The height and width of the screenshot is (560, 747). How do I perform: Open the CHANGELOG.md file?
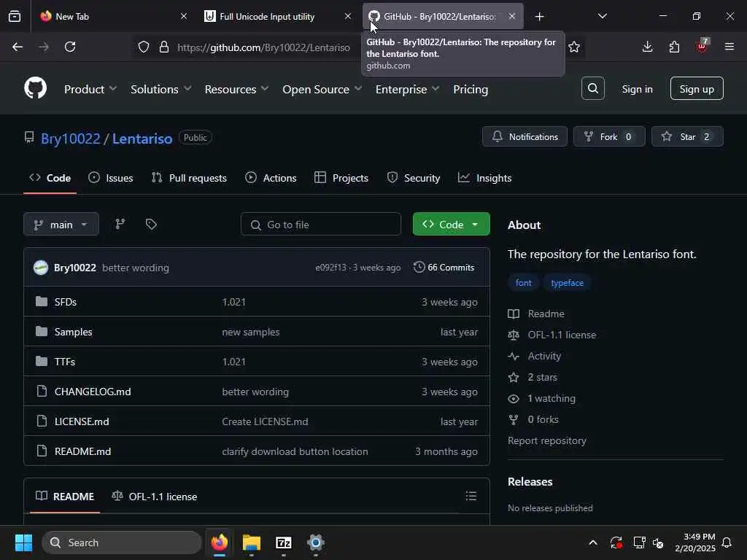[x=93, y=392]
